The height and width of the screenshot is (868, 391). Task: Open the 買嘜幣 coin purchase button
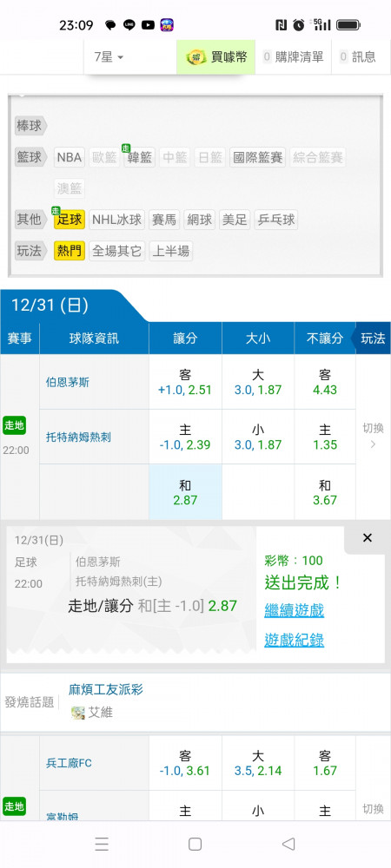[215, 56]
